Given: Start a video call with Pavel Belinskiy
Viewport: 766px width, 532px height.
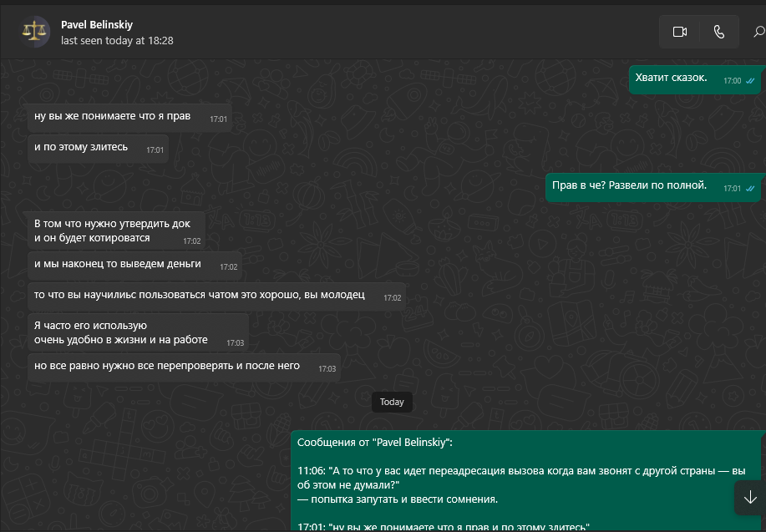Looking at the screenshot, I should [679, 32].
